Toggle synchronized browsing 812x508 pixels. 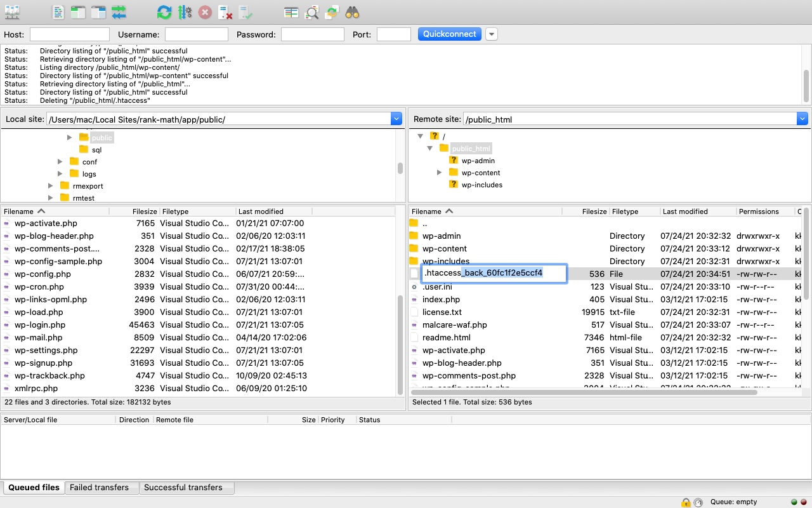[x=332, y=11]
